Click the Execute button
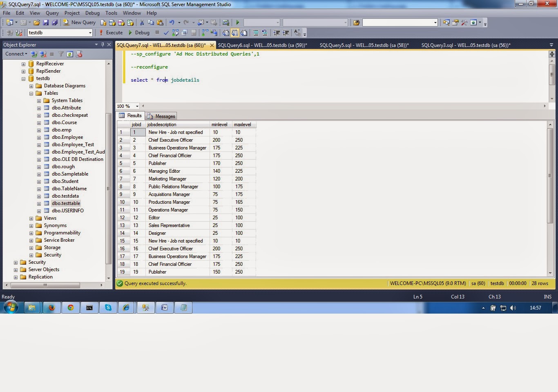The width and height of the screenshot is (558, 392). point(111,33)
